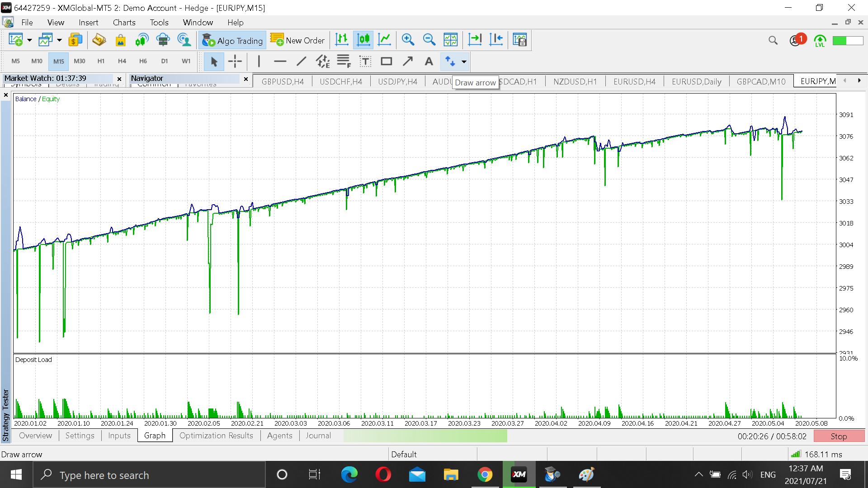Toggle Market Watch via dollar coins icon
The width and height of the screenshot is (868, 488).
pos(75,40)
